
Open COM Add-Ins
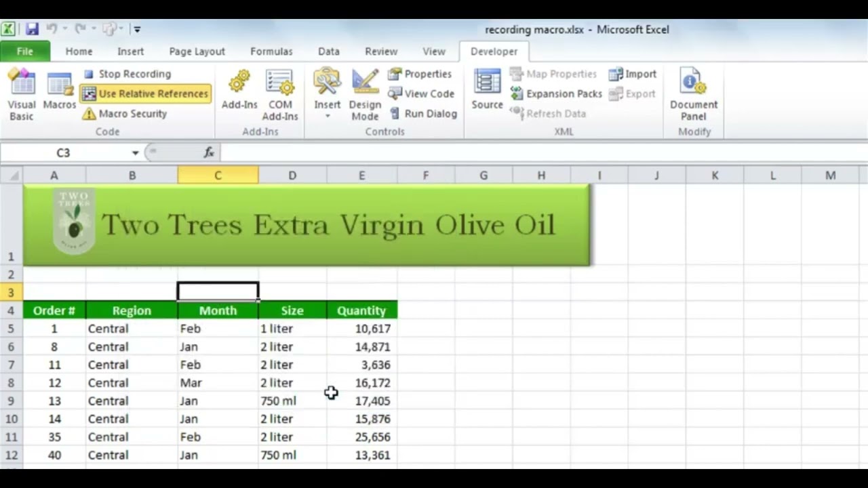280,94
